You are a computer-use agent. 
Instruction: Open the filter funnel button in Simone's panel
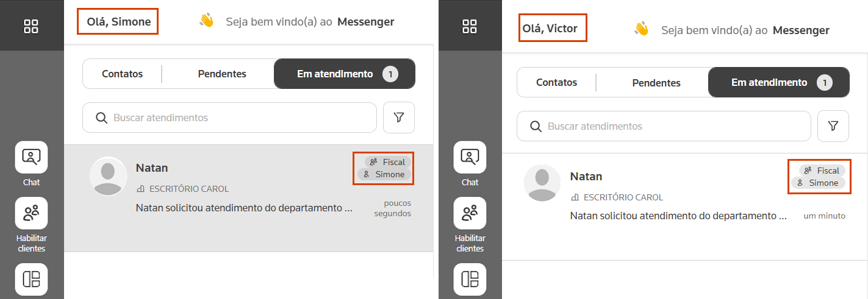coord(399,118)
